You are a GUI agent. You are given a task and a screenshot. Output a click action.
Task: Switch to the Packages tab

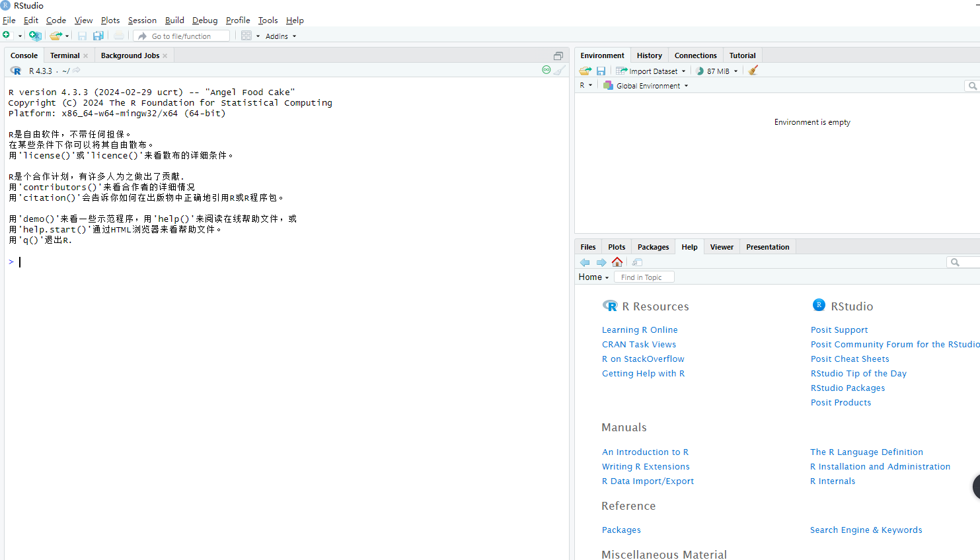(654, 247)
